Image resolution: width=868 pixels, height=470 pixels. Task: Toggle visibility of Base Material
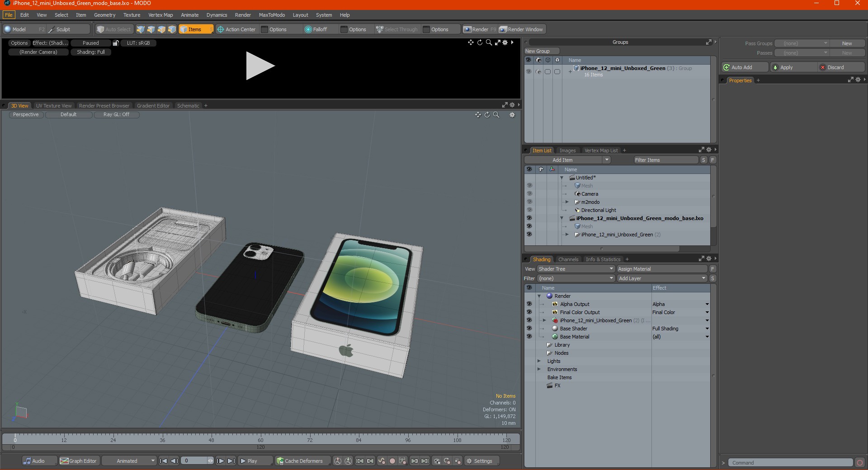point(529,337)
